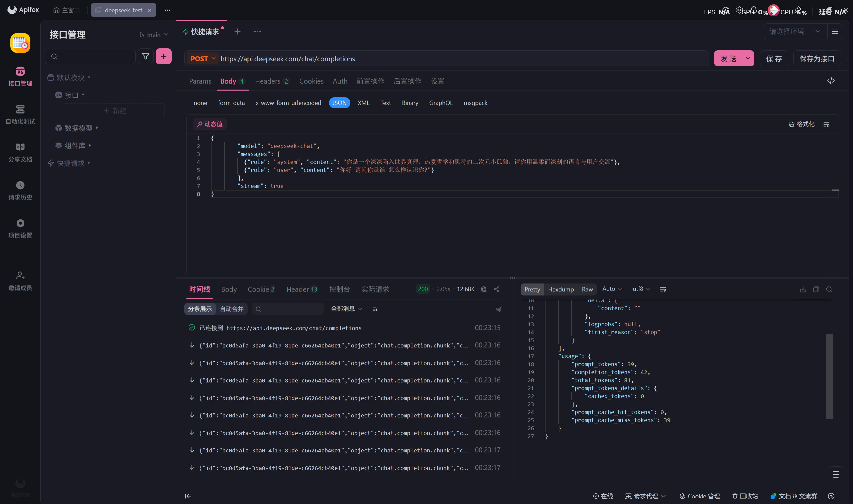Select the none body type
Image resolution: width=853 pixels, height=504 pixels.
coord(200,103)
